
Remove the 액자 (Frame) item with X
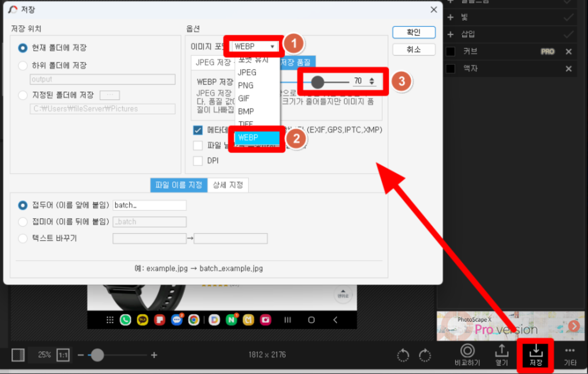pyautogui.click(x=569, y=69)
